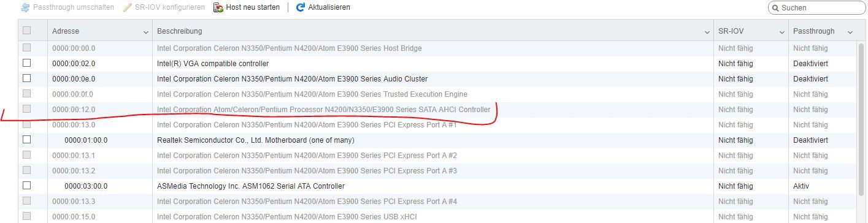Click Host neu starten button

[247, 7]
